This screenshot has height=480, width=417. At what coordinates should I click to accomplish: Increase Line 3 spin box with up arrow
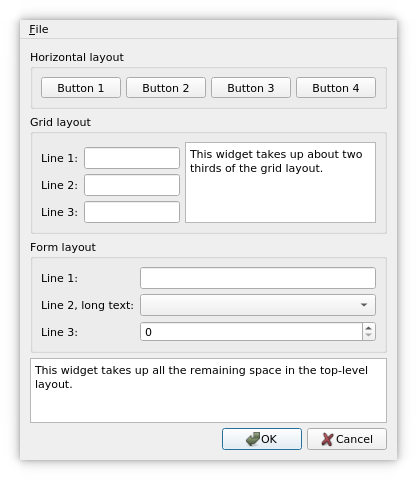(x=369, y=328)
